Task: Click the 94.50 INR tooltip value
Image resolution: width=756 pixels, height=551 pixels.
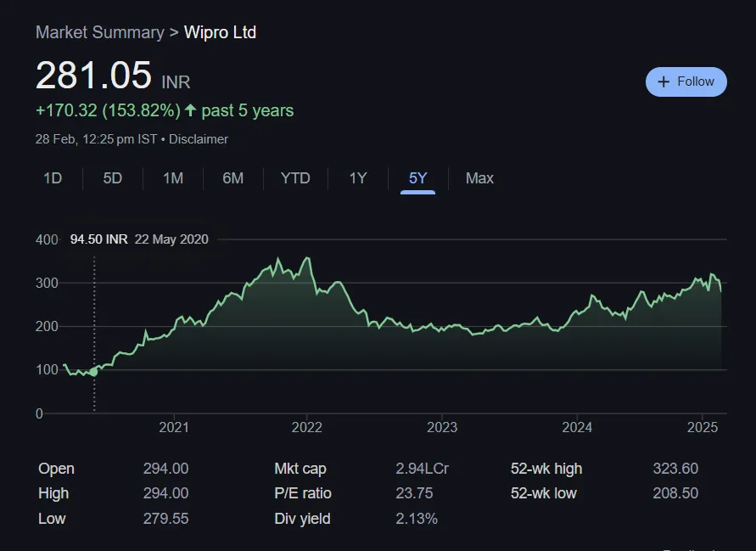Action: tap(98, 239)
